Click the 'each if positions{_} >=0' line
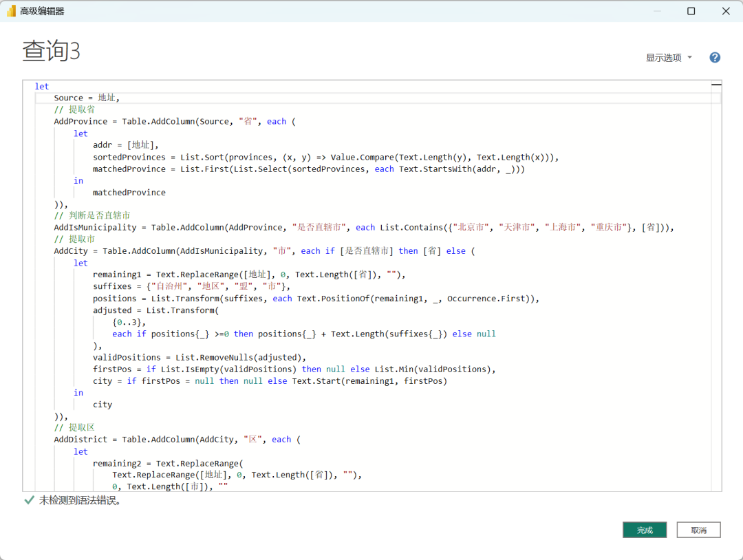The height and width of the screenshot is (560, 743). click(304, 334)
